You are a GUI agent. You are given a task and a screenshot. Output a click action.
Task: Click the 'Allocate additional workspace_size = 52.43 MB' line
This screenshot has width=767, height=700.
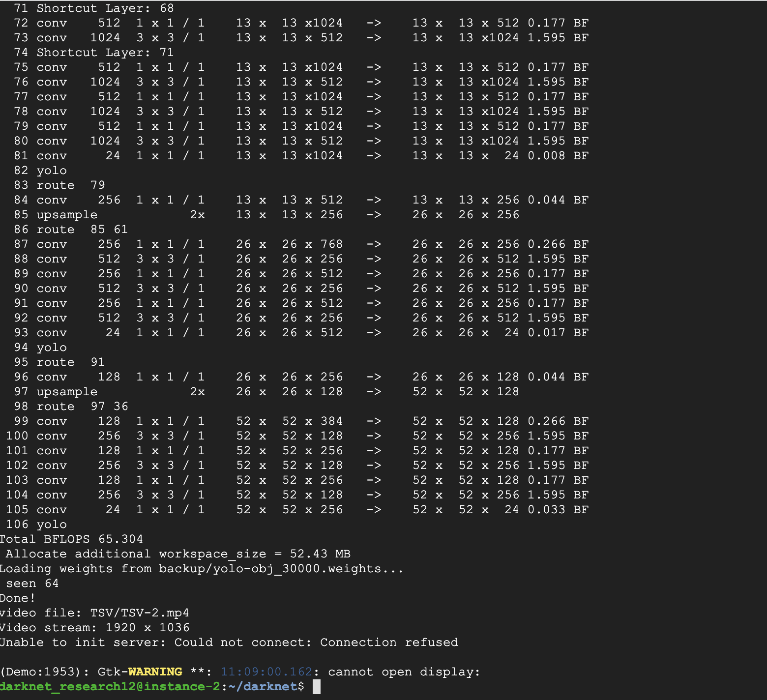tap(178, 554)
